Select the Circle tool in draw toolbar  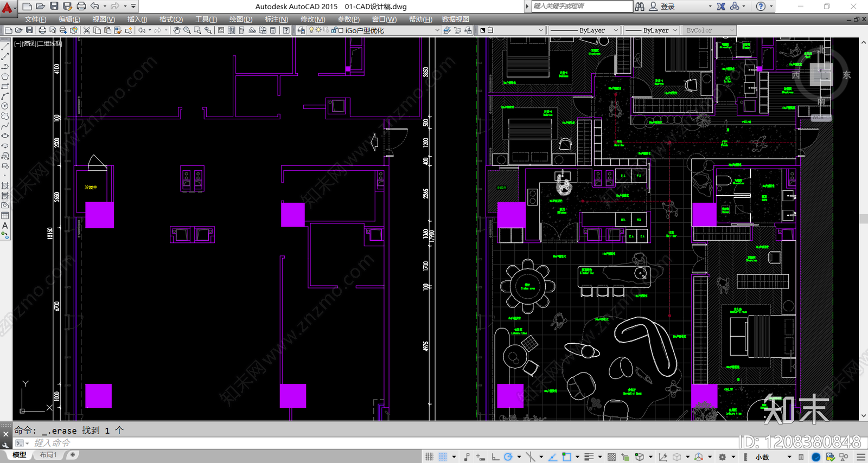(x=5, y=106)
